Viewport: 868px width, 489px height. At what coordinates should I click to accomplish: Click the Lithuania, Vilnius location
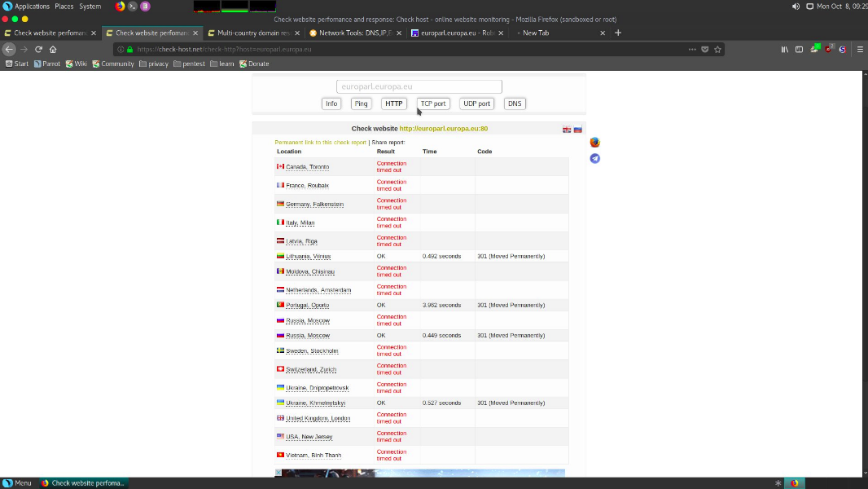[x=308, y=257]
